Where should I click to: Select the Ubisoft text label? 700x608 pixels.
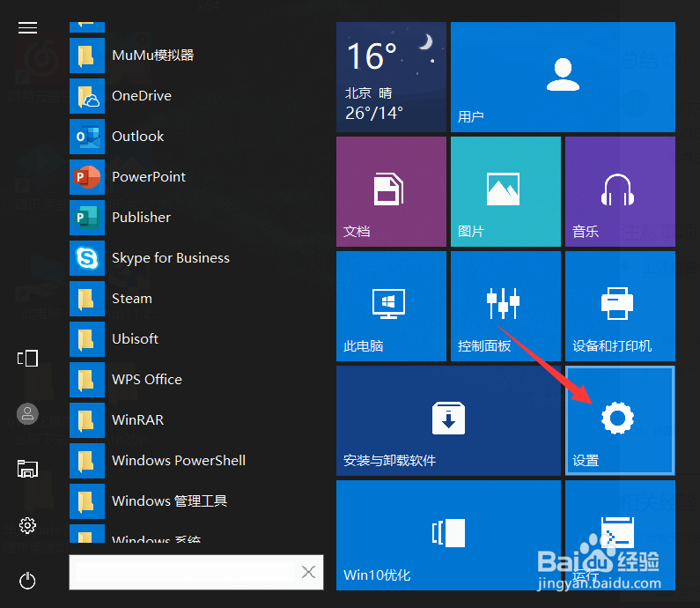[x=136, y=339]
